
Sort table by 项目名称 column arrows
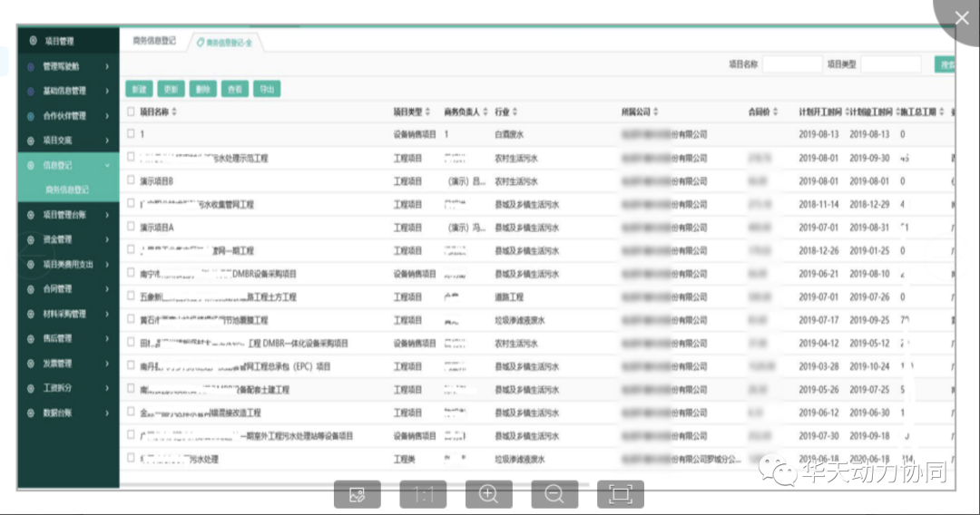[x=174, y=112]
